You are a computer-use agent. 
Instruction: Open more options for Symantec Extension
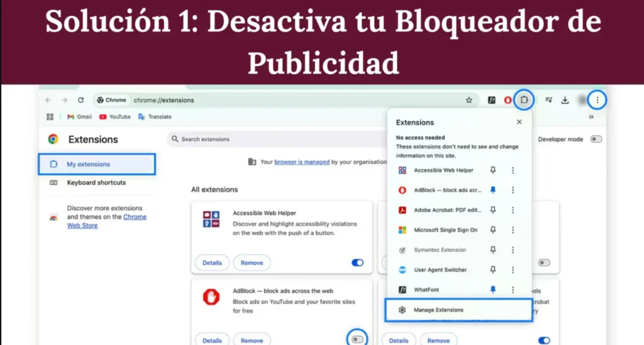coord(513,250)
